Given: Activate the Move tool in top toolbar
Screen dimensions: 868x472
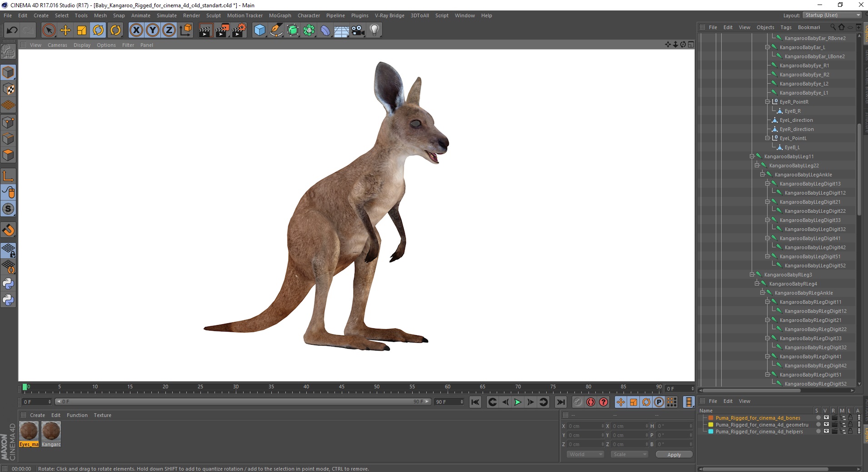Looking at the screenshot, I should coord(65,30).
